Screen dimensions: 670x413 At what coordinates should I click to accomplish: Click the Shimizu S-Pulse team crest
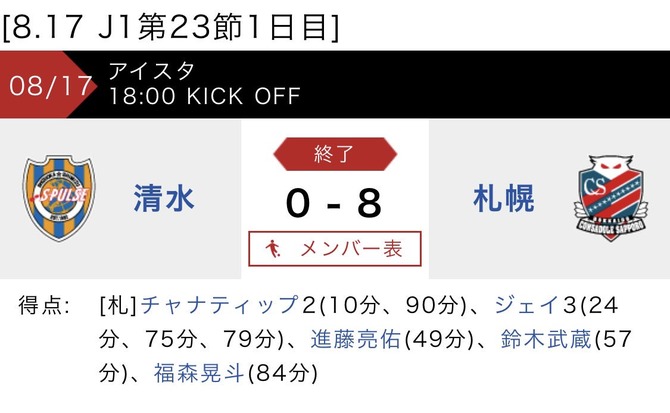click(59, 199)
